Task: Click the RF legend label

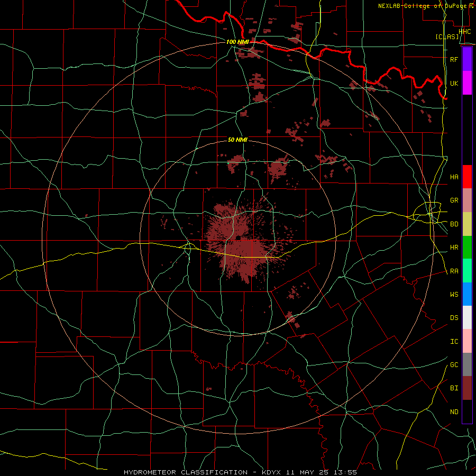Action: click(x=454, y=59)
